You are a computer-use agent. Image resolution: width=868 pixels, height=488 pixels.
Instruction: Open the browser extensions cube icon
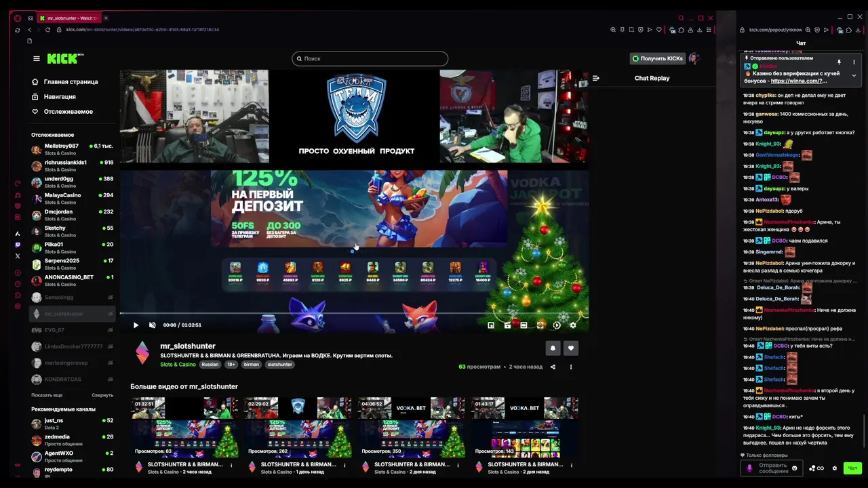click(x=681, y=30)
